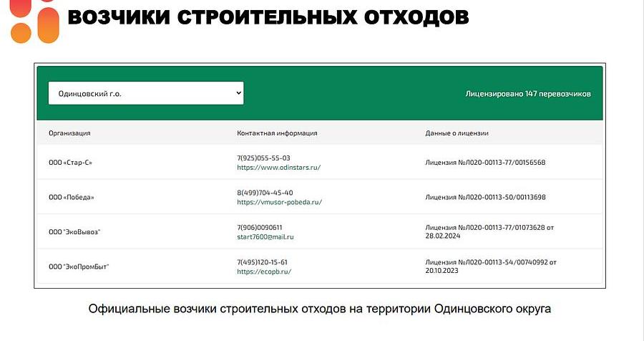The image size is (644, 341).
Task: Click license №Л020-00113-77/01073628 от 28.02.2024
Action: pos(489,231)
